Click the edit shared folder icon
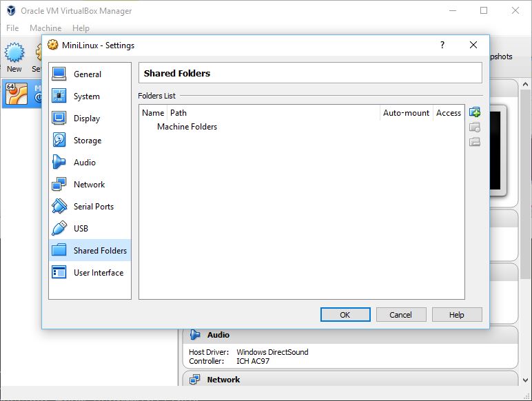The image size is (532, 401). click(475, 127)
